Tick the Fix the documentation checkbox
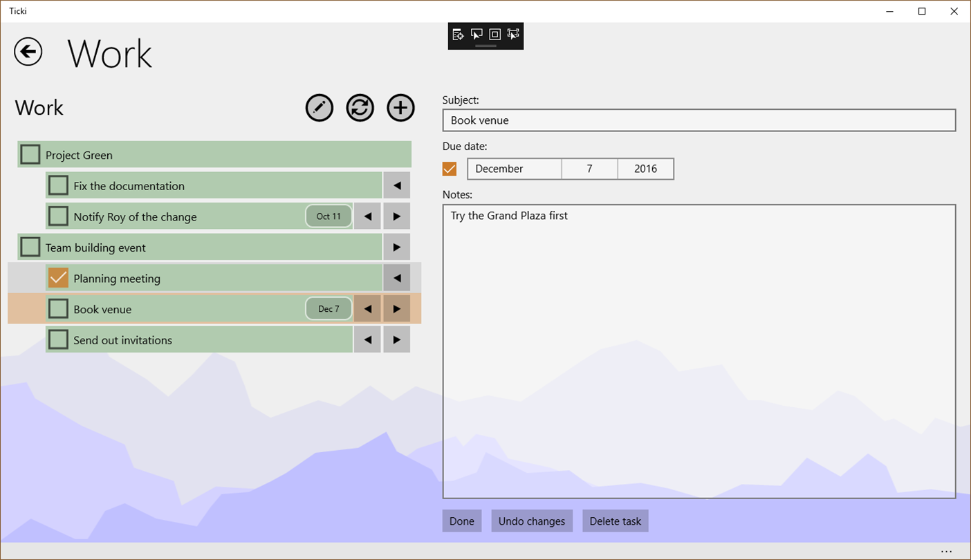Image resolution: width=971 pixels, height=560 pixels. click(58, 185)
